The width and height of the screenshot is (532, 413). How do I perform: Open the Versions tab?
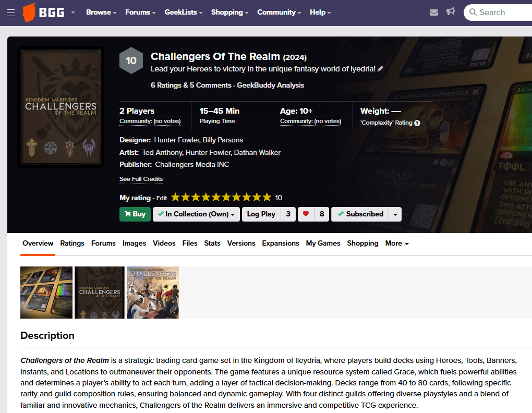(x=241, y=244)
